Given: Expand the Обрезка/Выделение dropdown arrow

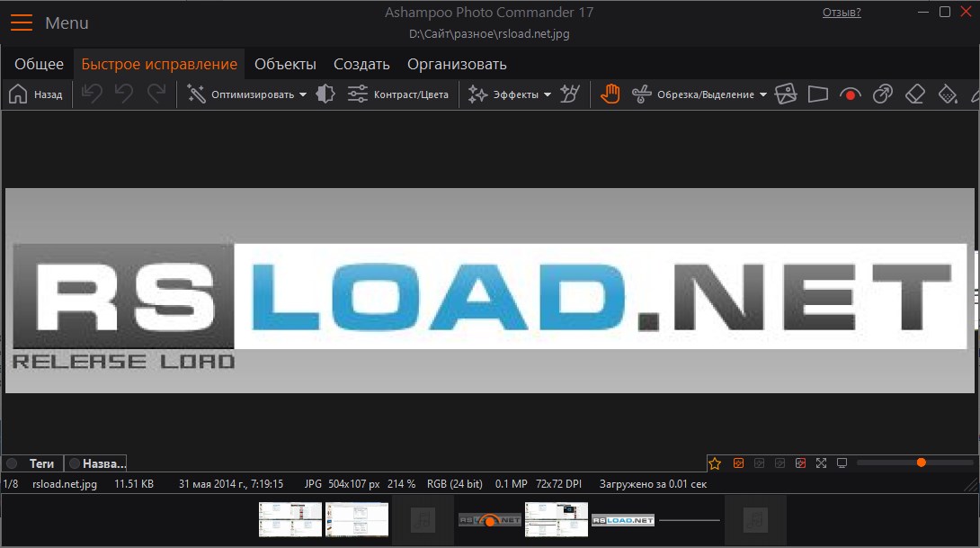Looking at the screenshot, I should 763,95.
